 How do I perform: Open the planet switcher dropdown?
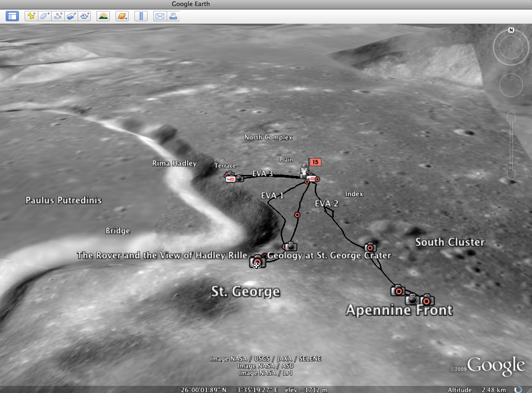pos(122,16)
